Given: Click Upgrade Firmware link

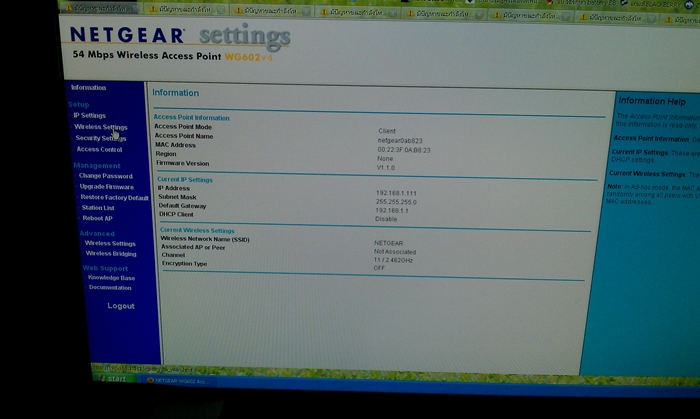Looking at the screenshot, I should (106, 187).
